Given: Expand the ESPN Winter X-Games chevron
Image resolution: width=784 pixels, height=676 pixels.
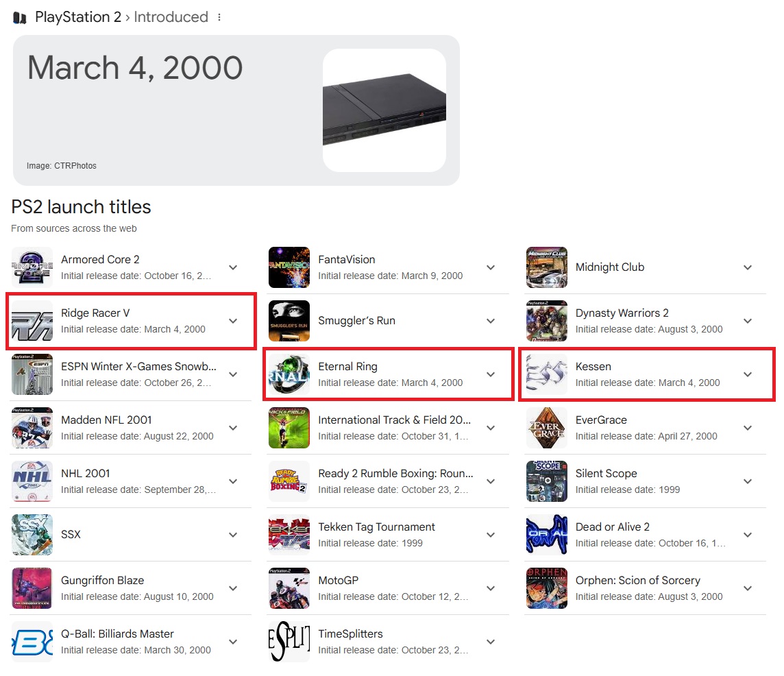Looking at the screenshot, I should pyautogui.click(x=233, y=375).
